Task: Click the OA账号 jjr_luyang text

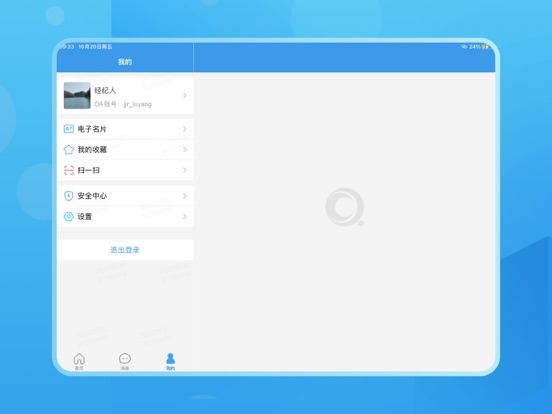Action: coord(123,104)
